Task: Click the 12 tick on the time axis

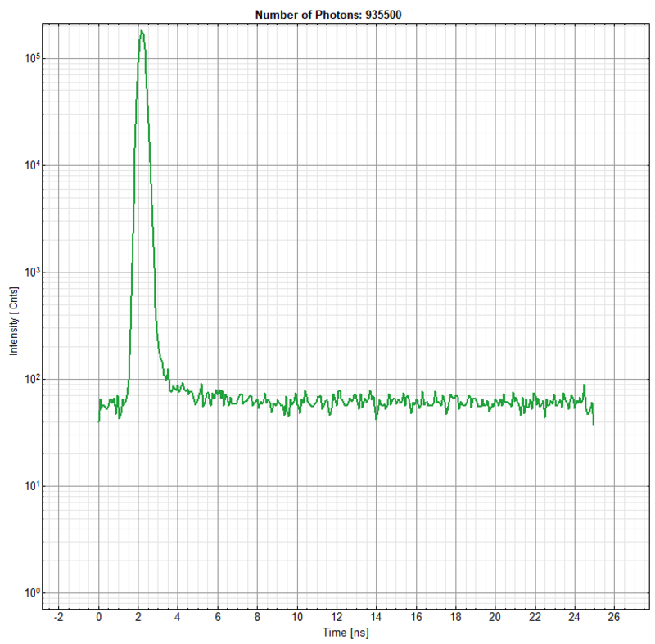Action: pos(337,617)
